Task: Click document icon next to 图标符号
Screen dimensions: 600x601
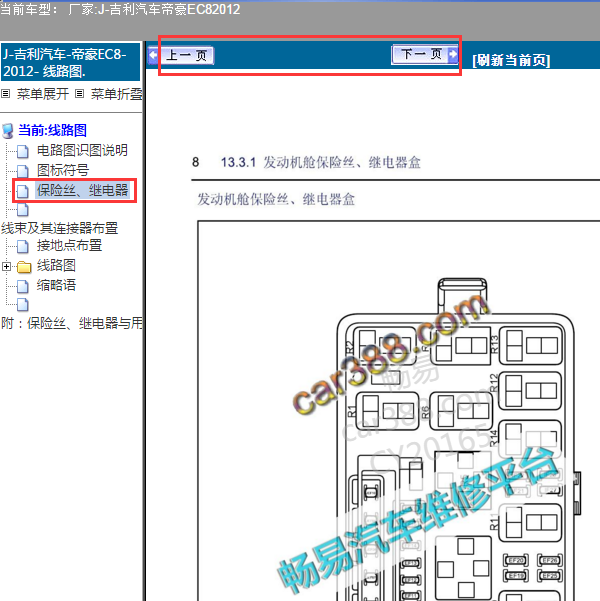Action: [x=23, y=171]
